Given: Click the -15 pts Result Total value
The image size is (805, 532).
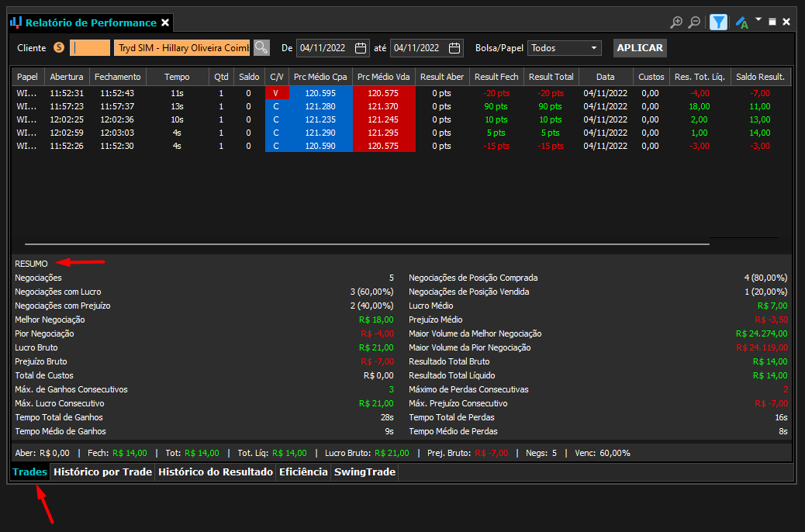Looking at the screenshot, I should tap(551, 146).
